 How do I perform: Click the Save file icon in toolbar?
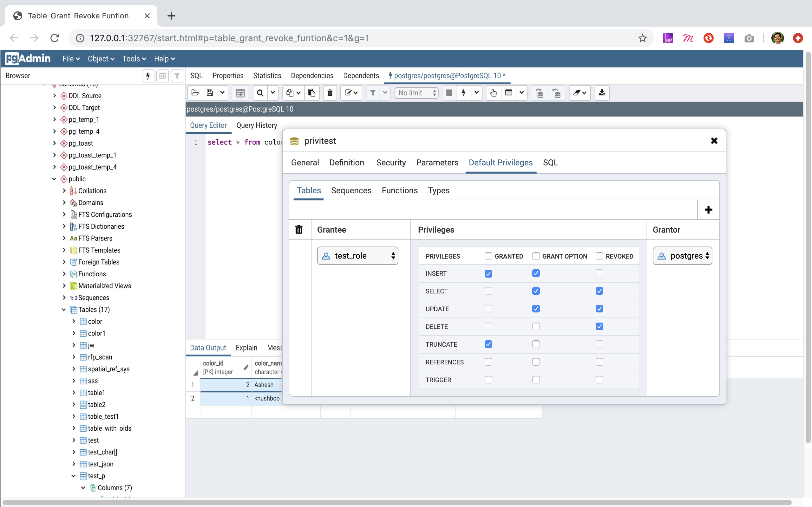point(210,93)
